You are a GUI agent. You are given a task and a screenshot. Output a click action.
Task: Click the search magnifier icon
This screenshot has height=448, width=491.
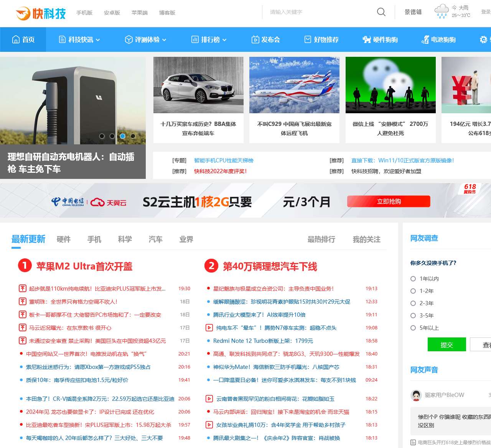point(381,12)
